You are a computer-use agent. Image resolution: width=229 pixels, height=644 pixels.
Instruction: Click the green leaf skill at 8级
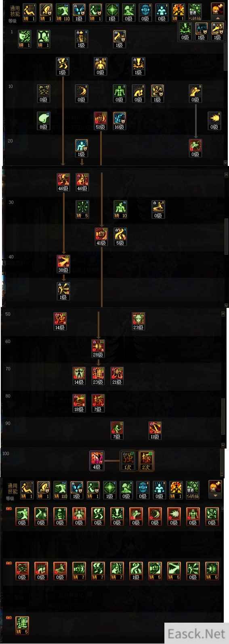pos(43,120)
